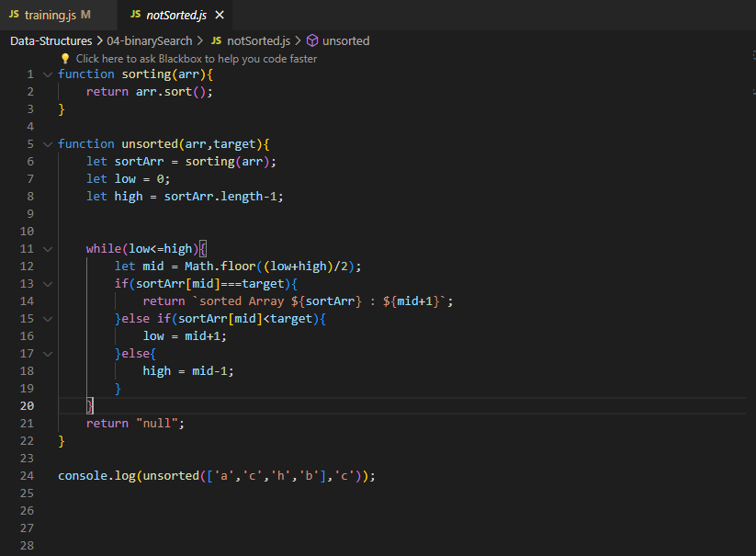Viewport: 756px width, 556px height.
Task: Click 'sorted Array' template string on line 14
Action: tap(242, 301)
